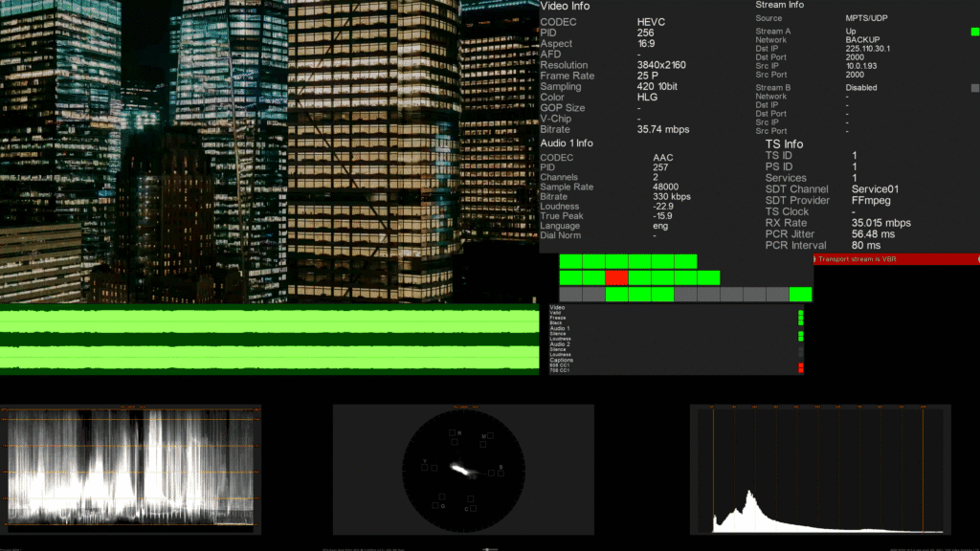Click the Captions status group header
Viewport: 980px width, 551px height.
click(561, 360)
